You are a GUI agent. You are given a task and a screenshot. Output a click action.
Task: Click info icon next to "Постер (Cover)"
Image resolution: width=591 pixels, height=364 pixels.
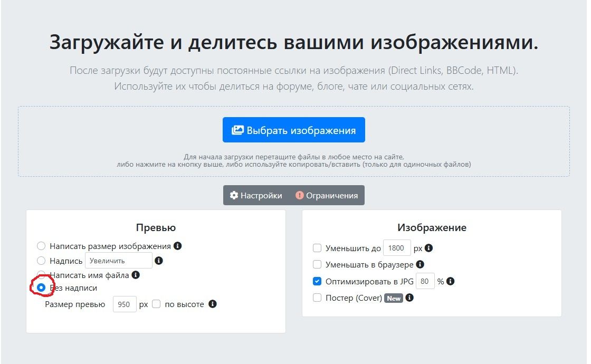(x=409, y=298)
